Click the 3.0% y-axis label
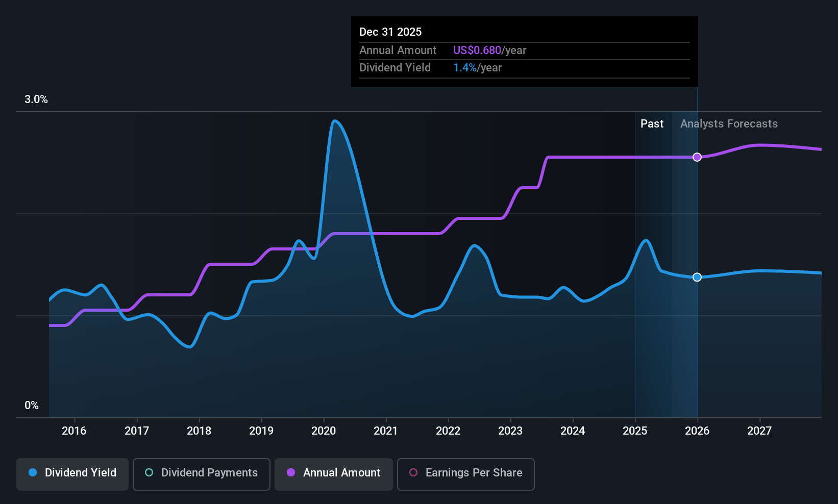The height and width of the screenshot is (504, 838). tap(36, 99)
